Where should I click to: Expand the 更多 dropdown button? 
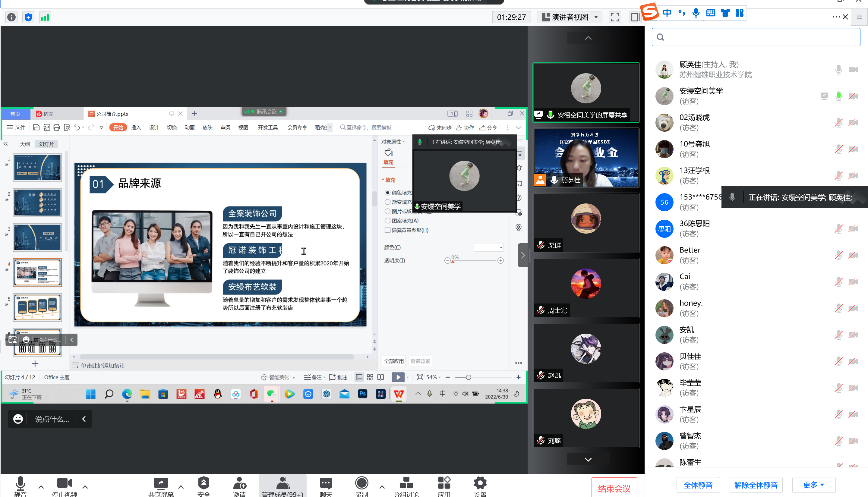[813, 485]
